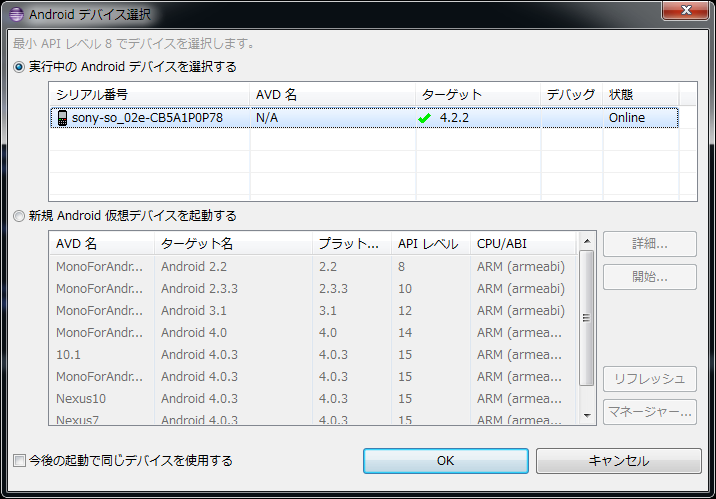Image resolution: width=716 pixels, height=499 pixels.
Task: Click ARM (armeabi) cell in Android 2.2 row
Action: pyautogui.click(x=521, y=267)
